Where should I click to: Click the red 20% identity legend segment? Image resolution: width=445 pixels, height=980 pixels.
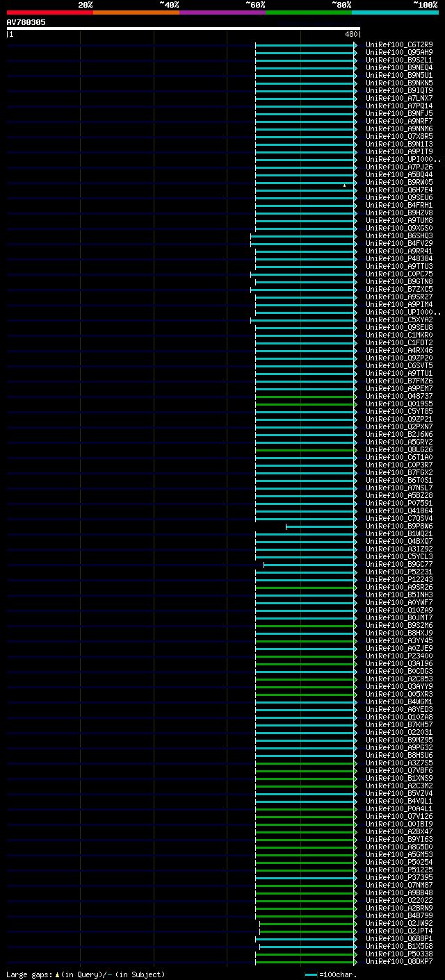50,13
